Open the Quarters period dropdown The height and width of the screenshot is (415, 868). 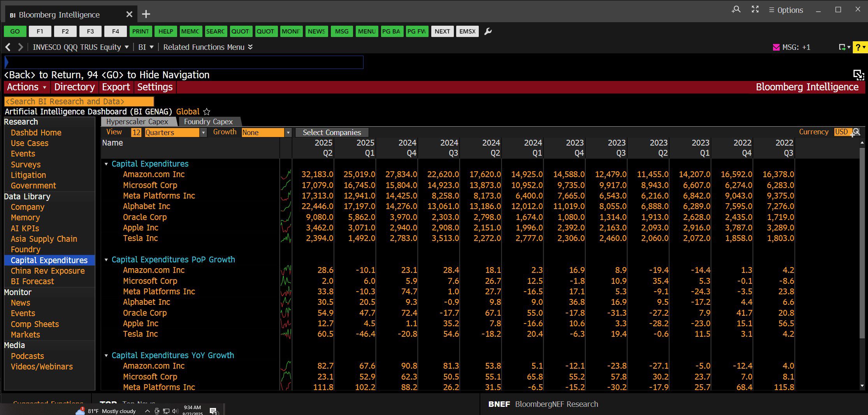(x=203, y=133)
